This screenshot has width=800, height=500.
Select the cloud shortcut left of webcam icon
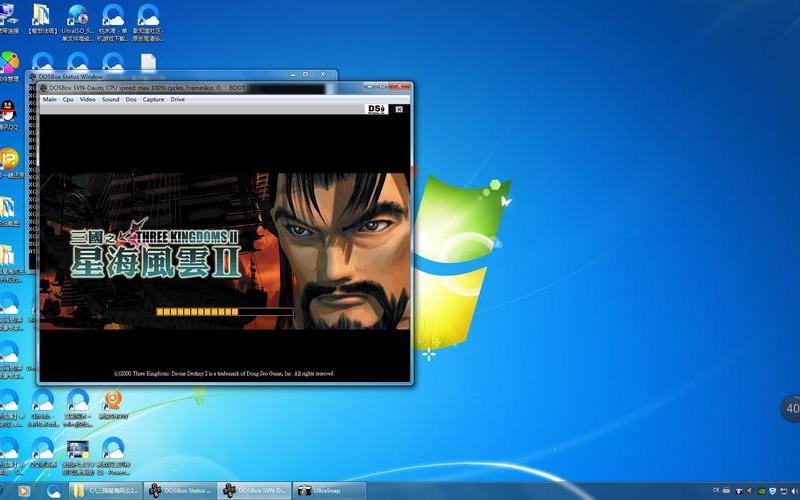coord(78,407)
